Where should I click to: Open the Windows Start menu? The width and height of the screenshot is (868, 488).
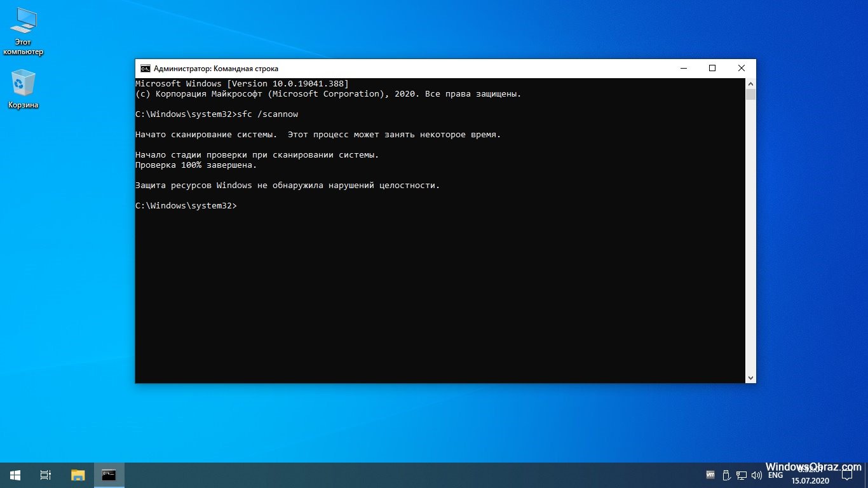(15, 475)
